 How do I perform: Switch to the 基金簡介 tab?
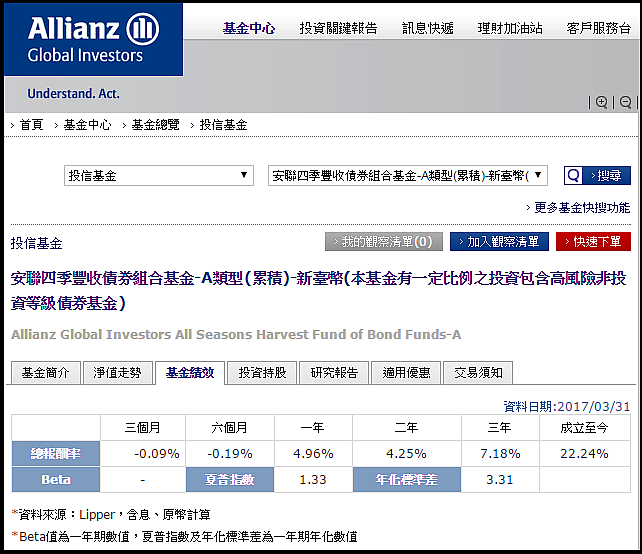point(46,373)
